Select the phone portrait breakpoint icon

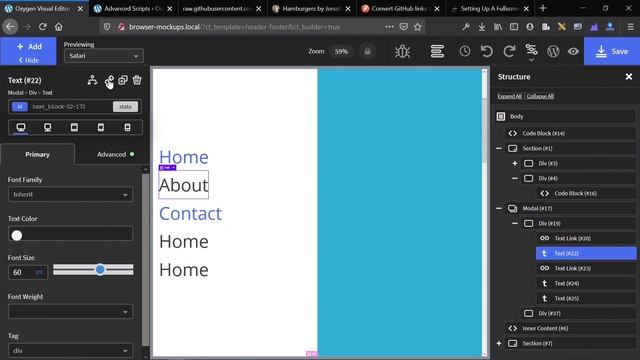click(x=127, y=127)
